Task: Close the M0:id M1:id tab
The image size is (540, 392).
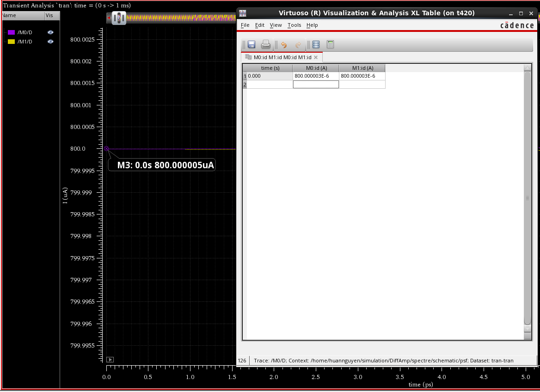Action: 316,57
